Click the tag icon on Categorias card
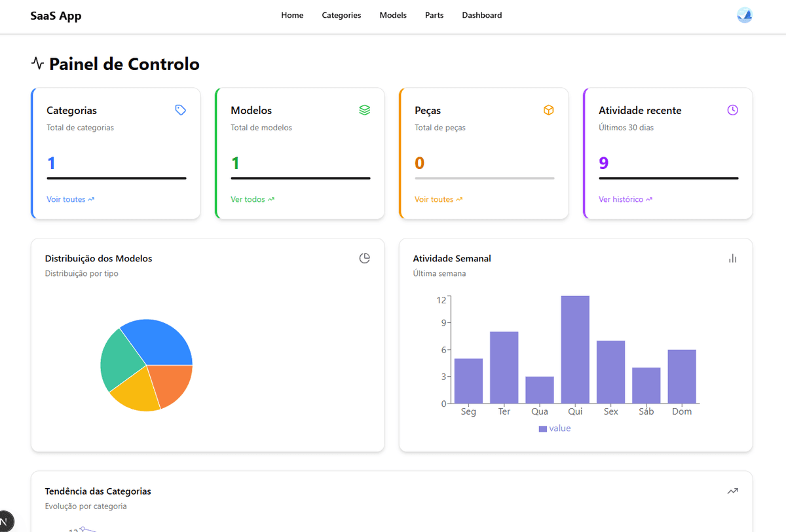This screenshot has height=532, width=786. click(181, 110)
